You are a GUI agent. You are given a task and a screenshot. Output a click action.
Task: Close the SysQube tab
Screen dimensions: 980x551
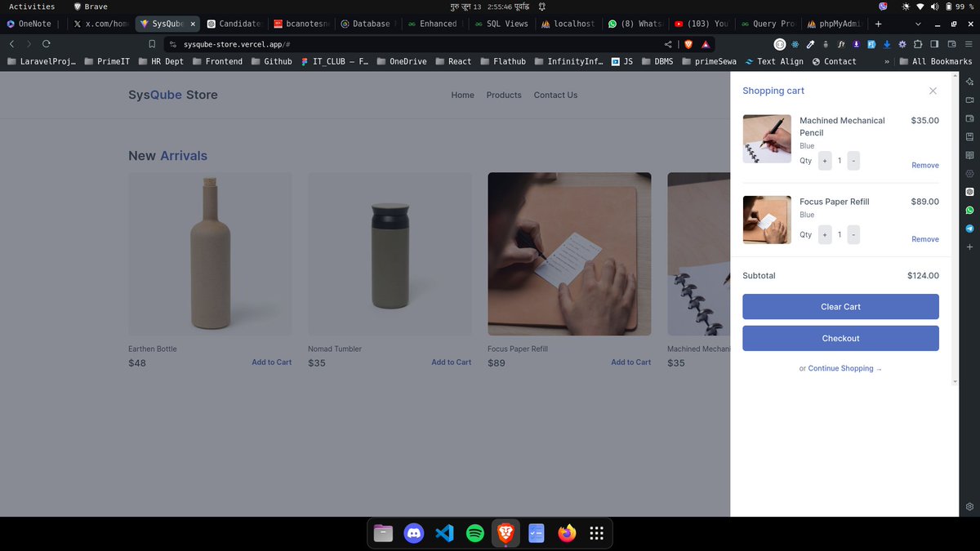click(x=194, y=24)
